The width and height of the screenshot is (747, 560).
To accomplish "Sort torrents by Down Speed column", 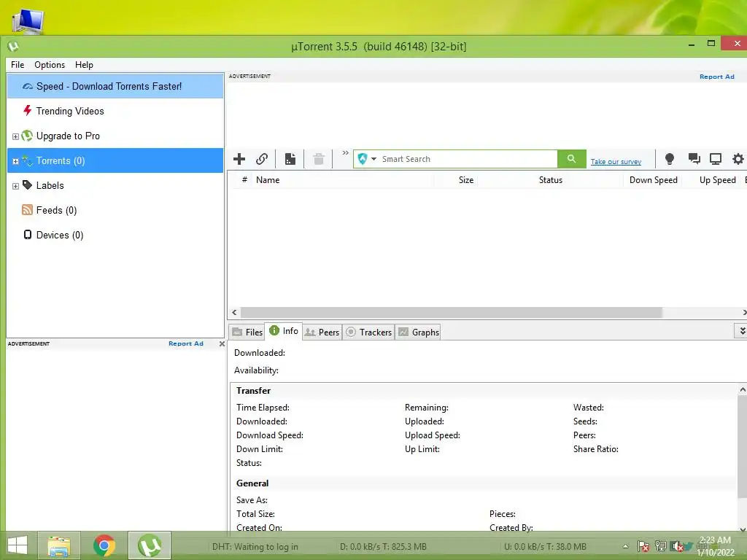I will [653, 180].
